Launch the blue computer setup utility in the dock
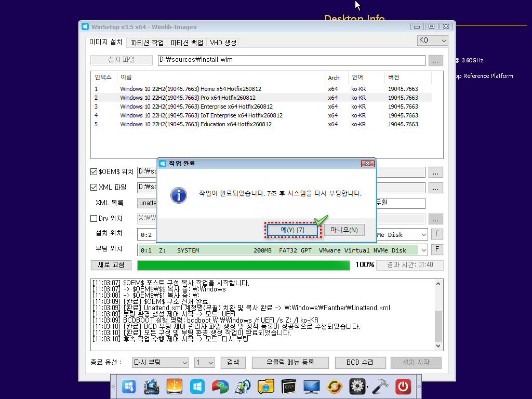532x399 pixels. 152,387
